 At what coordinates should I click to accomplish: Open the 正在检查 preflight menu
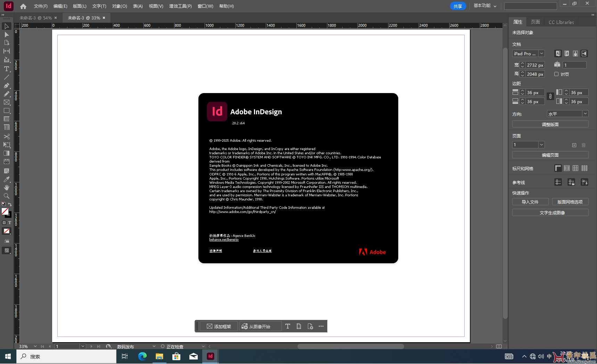[203, 346]
